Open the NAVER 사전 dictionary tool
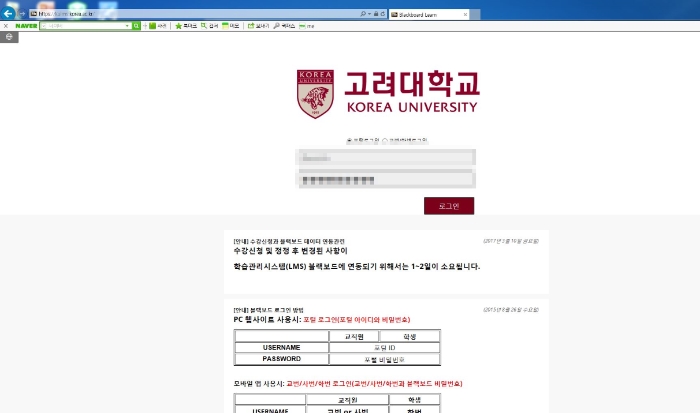The height and width of the screenshot is (413, 700). click(x=158, y=26)
